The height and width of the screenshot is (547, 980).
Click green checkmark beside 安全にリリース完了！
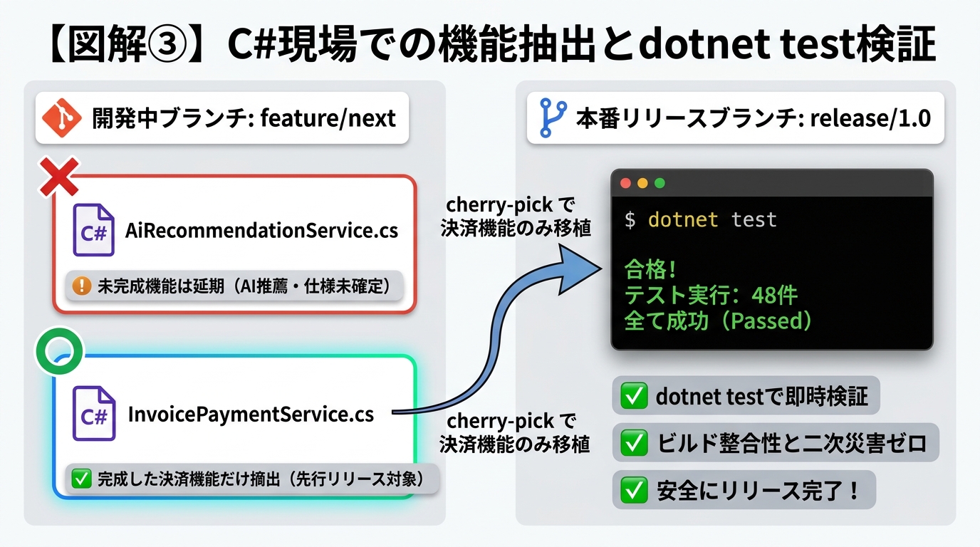pyautogui.click(x=634, y=490)
